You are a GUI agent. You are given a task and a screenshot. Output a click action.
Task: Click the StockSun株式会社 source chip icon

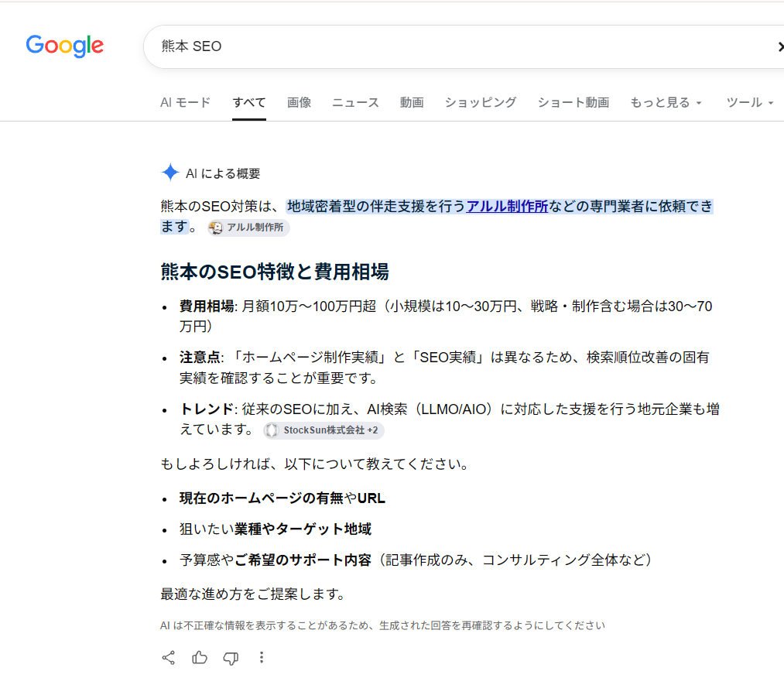(x=272, y=430)
